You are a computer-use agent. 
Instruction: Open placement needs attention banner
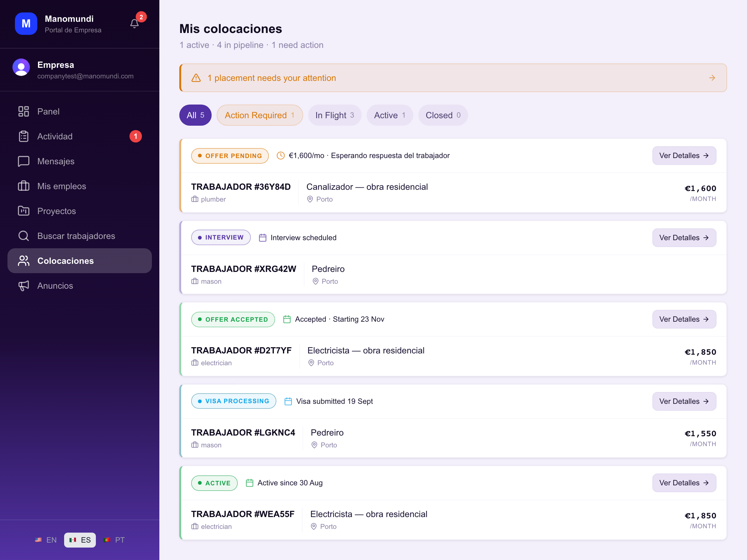[453, 78]
